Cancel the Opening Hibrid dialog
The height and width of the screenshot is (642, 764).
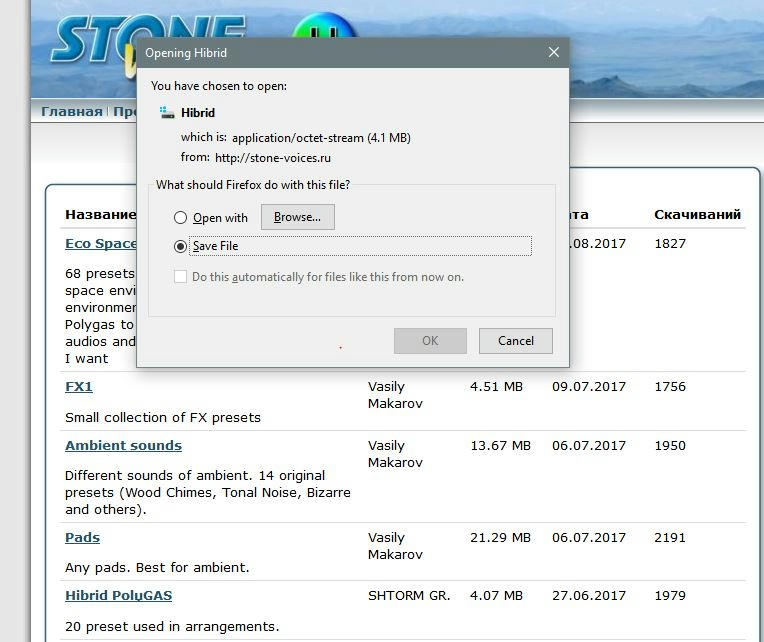click(516, 340)
